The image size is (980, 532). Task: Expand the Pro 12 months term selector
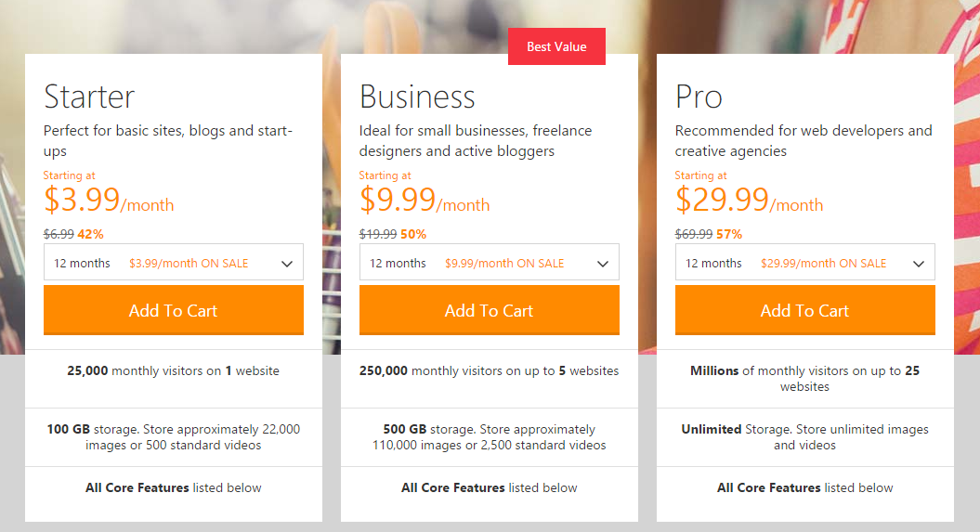click(804, 263)
